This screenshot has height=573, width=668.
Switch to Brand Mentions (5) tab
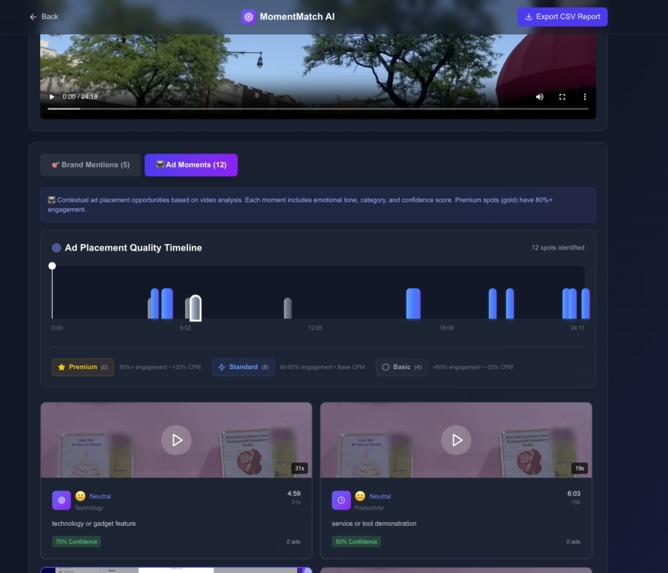(90, 165)
